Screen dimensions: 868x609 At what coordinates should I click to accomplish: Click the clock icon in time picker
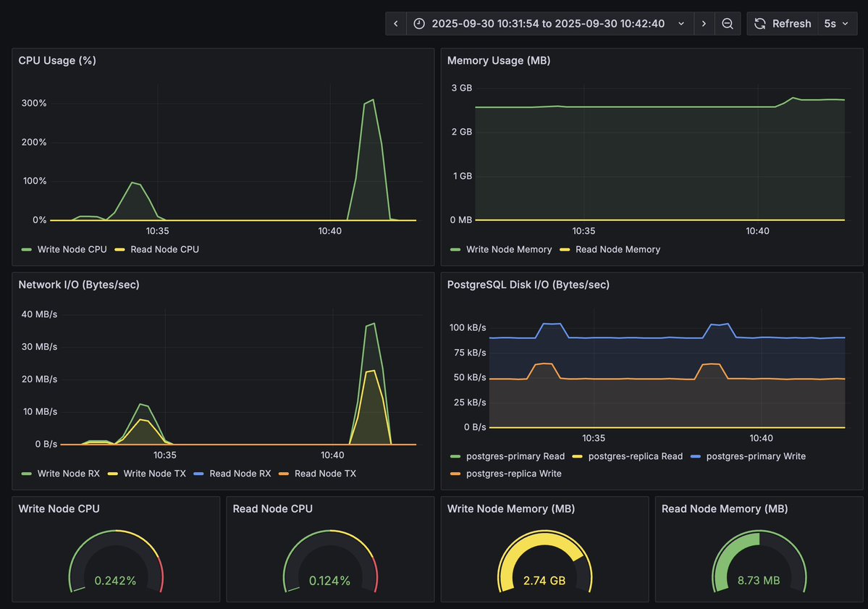point(419,24)
